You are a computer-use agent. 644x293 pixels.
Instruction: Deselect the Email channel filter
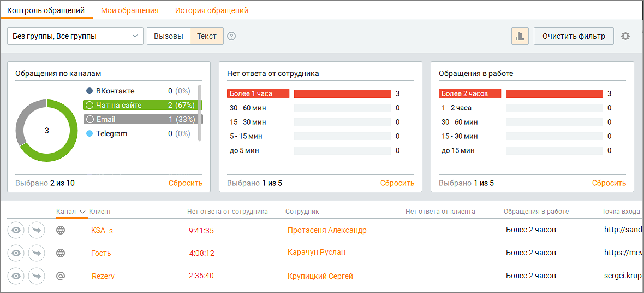pyautogui.click(x=143, y=119)
